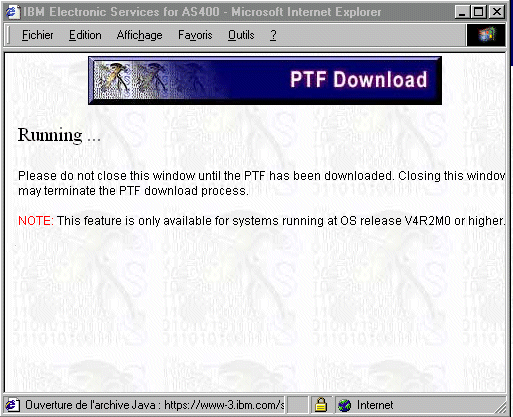This screenshot has height=417, width=513.
Task: Click the 'Running ...' heading
Action: (x=59, y=135)
